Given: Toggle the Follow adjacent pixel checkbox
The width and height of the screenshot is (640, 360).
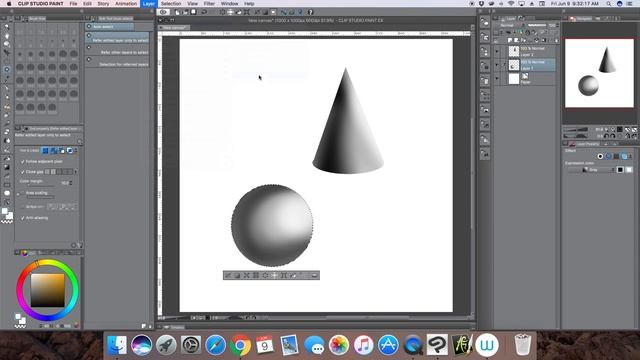Looking at the screenshot, I should click(23, 162).
